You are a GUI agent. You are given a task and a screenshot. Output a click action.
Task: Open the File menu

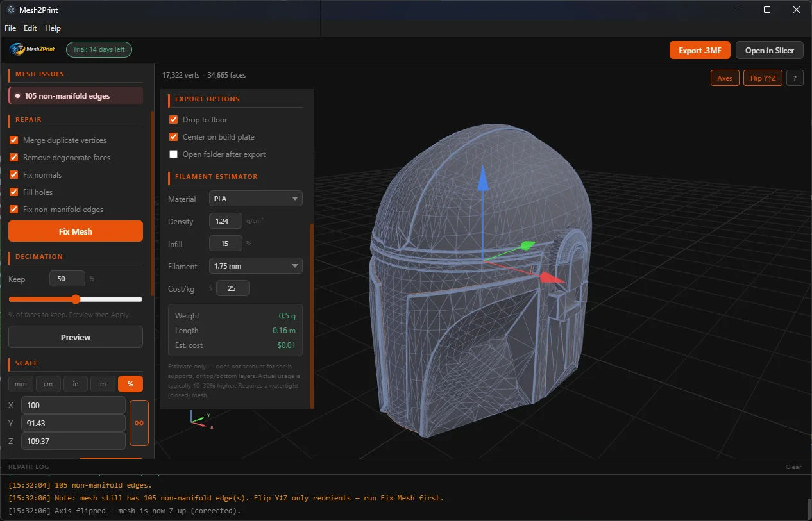point(10,28)
